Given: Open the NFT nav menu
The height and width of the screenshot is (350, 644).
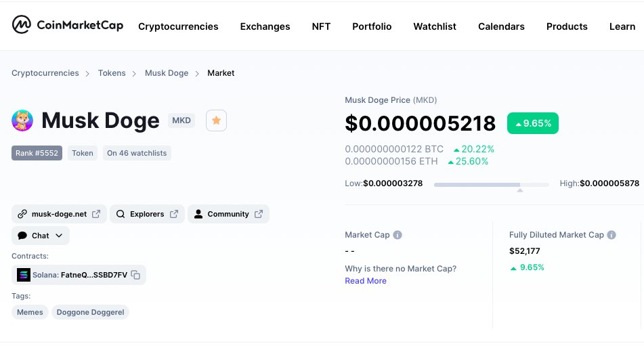Looking at the screenshot, I should 321,26.
